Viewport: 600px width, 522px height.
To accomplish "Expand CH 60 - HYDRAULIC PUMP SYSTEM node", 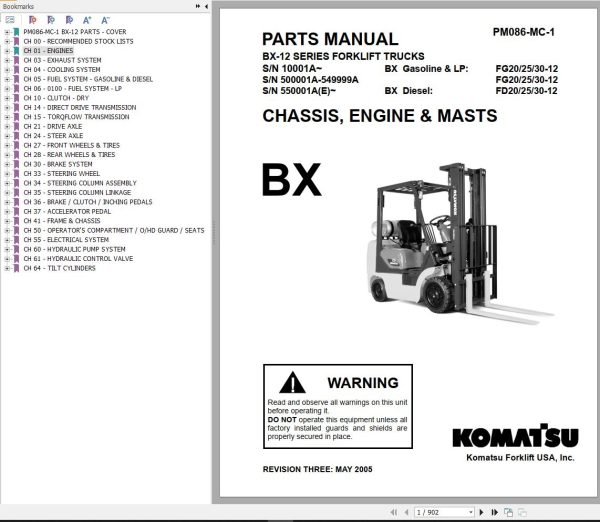I will click(7, 249).
